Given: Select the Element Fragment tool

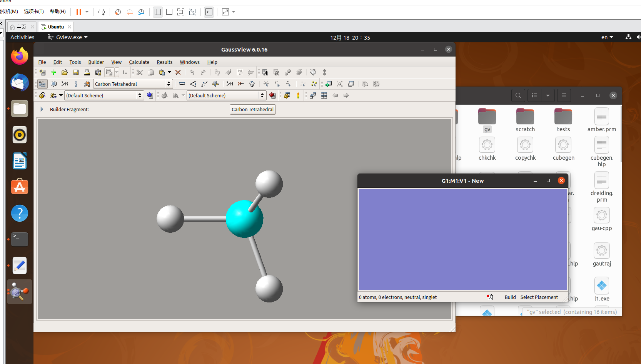Looking at the screenshot, I should click(42, 84).
